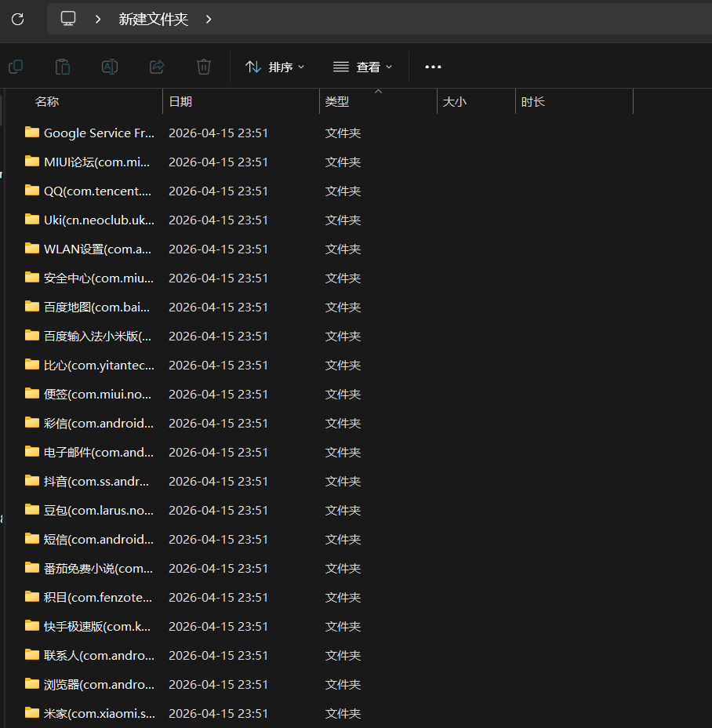Image resolution: width=712 pixels, height=728 pixels.
Task: Click the Rename icon in toolbar
Action: click(110, 67)
